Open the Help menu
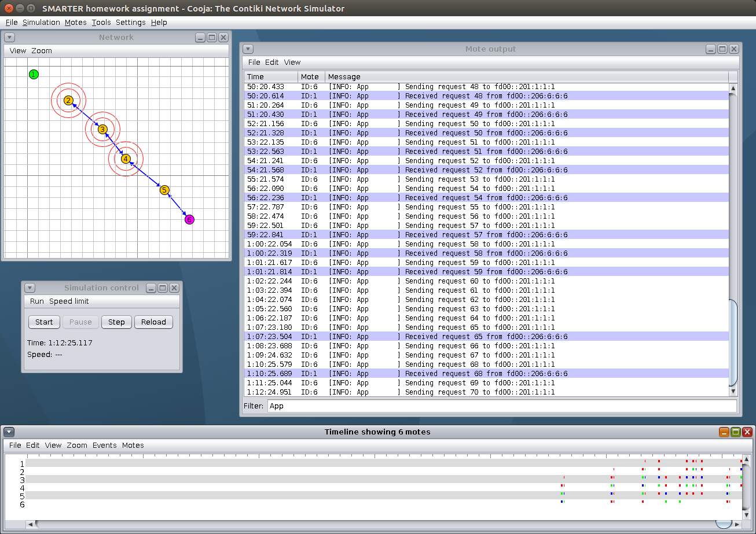The image size is (756, 534). [159, 23]
